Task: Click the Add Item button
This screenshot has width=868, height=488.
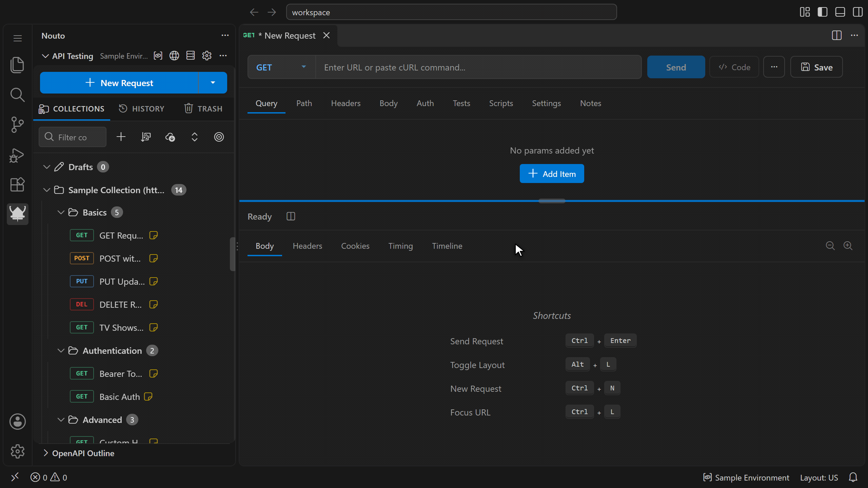Action: point(552,174)
